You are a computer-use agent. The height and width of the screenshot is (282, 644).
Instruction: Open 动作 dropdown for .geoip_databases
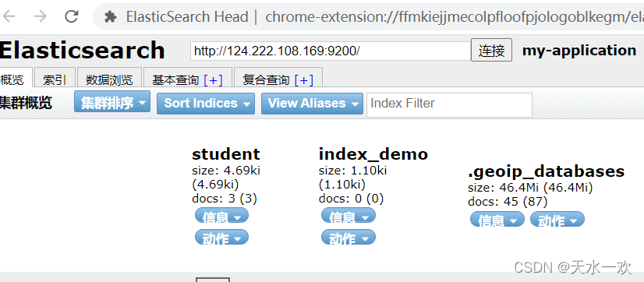[557, 219]
